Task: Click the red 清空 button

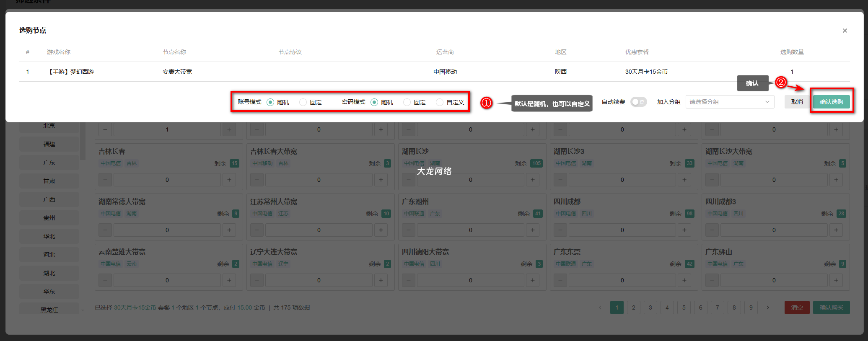Action: 797,307
